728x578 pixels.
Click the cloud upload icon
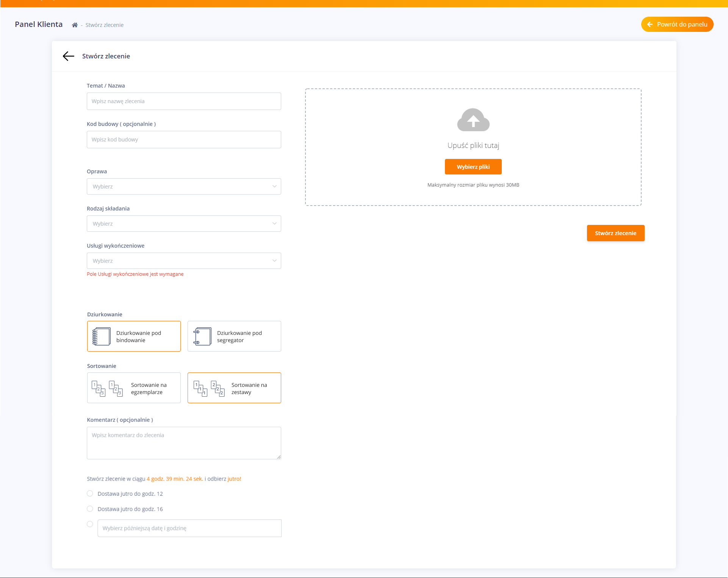point(473,120)
